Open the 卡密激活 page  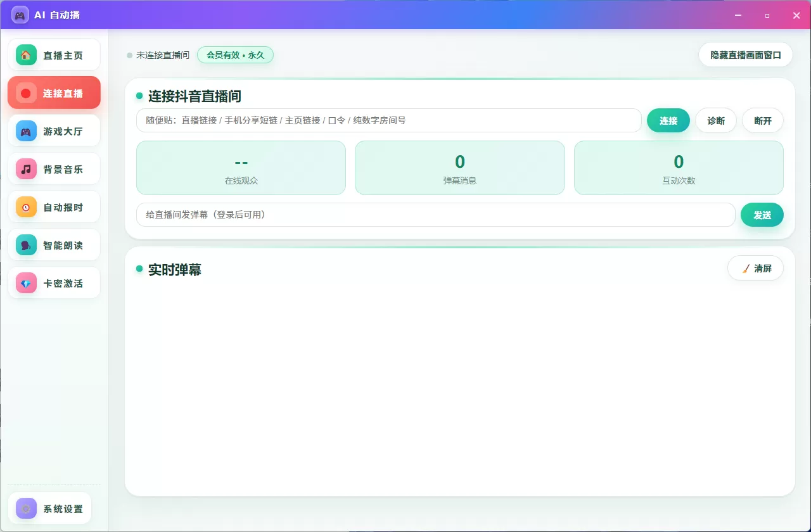[54, 283]
